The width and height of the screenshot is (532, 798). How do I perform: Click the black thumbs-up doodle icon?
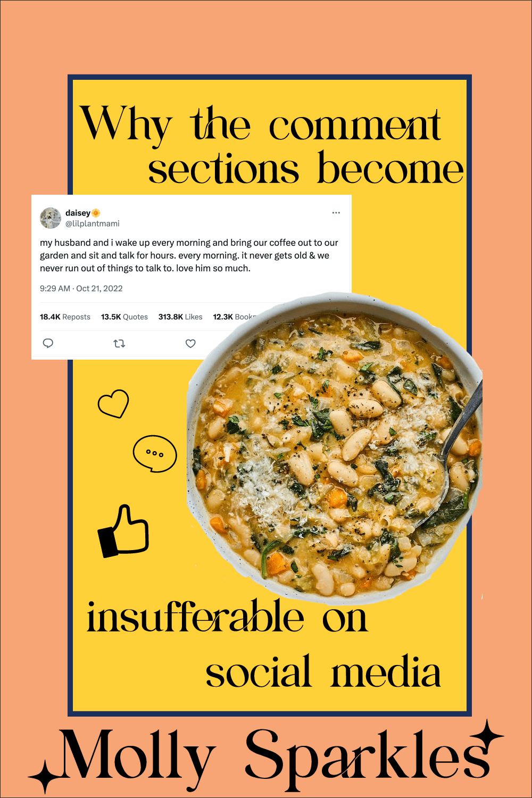[123, 531]
